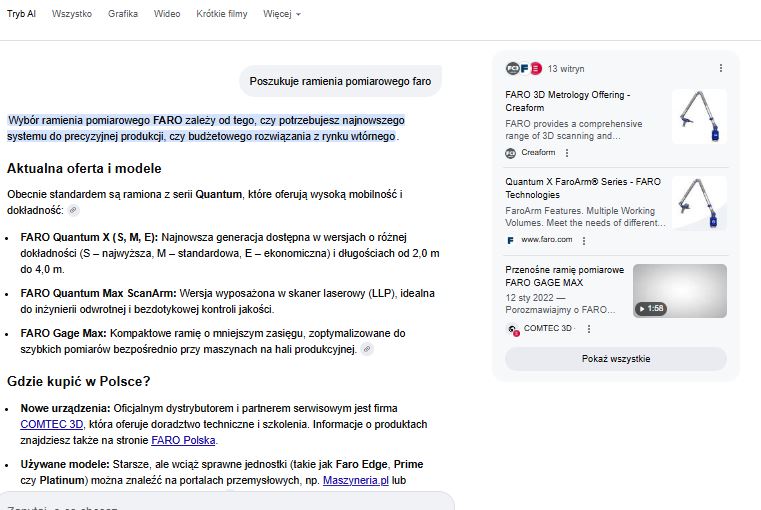Visit the 'Maszyneria.pl' link

pyautogui.click(x=357, y=481)
